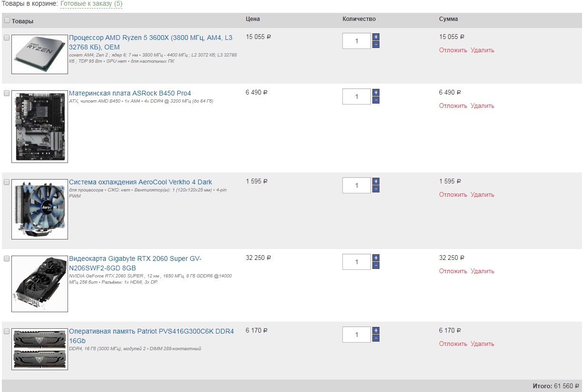Remove Patriot memory with Удалить
Image resolution: width=583 pixels, height=392 pixels.
point(482,344)
